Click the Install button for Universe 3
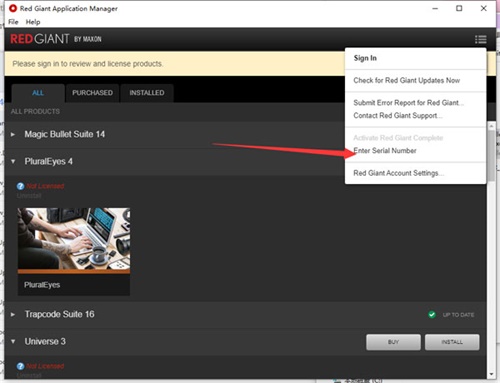The height and width of the screenshot is (383, 500). coord(452,342)
